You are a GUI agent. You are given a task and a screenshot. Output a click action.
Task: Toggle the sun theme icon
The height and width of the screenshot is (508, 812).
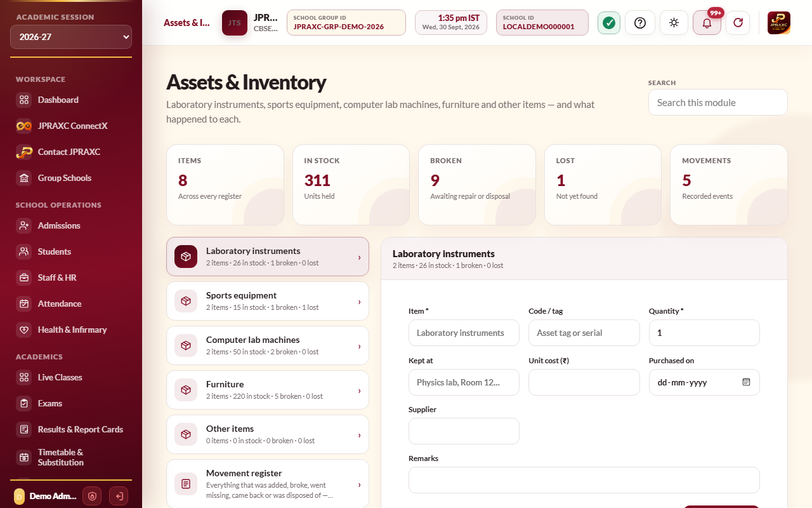point(674,23)
